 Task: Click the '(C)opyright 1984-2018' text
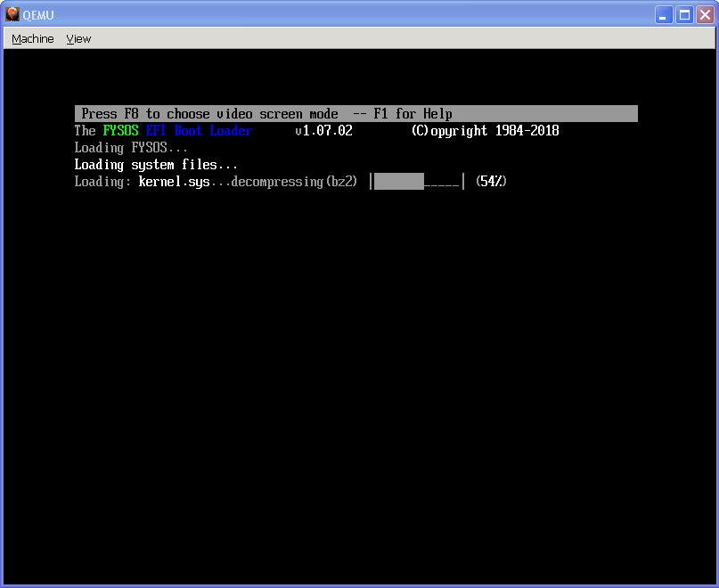tap(486, 131)
